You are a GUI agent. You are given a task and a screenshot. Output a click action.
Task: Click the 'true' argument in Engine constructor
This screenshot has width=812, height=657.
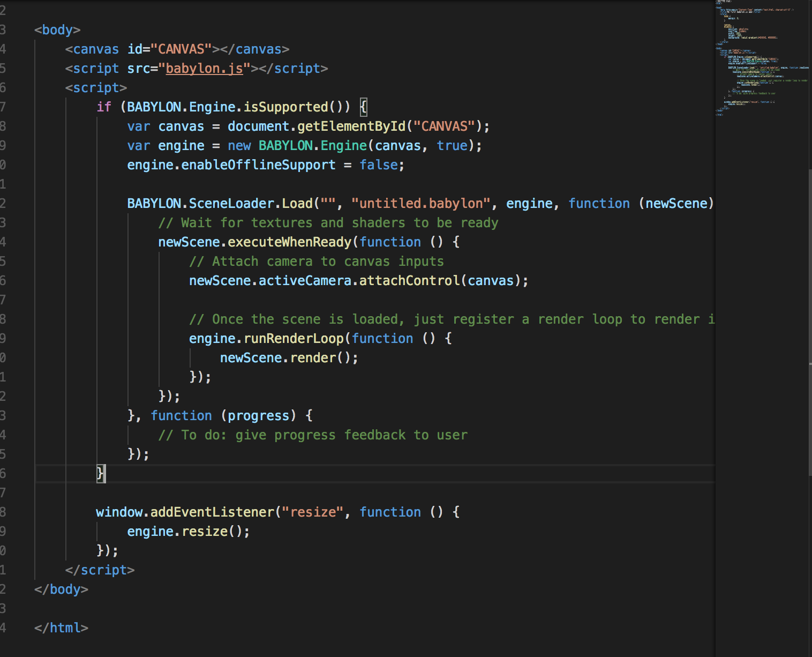tap(452, 146)
